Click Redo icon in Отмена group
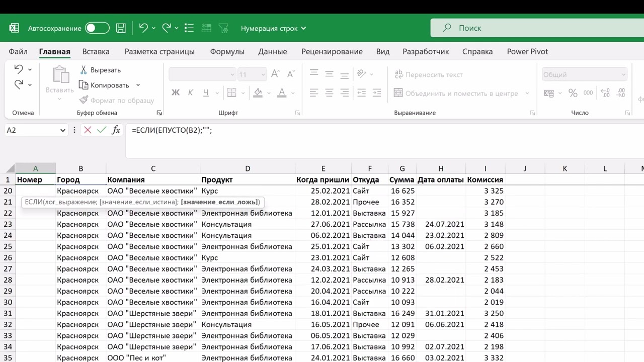Viewport: 644px width, 362px height. click(x=19, y=84)
